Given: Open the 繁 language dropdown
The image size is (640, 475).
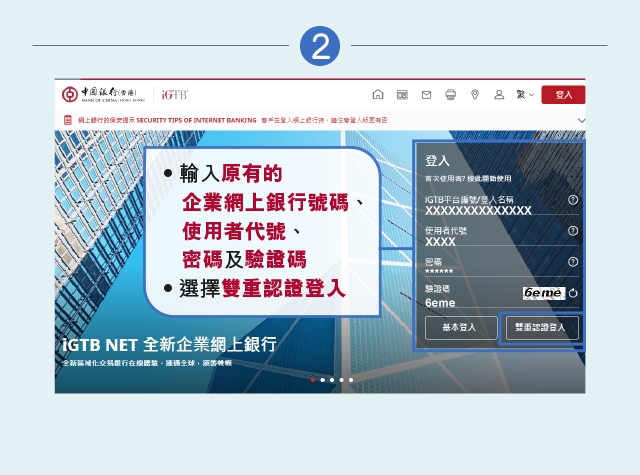Looking at the screenshot, I should click(x=525, y=95).
